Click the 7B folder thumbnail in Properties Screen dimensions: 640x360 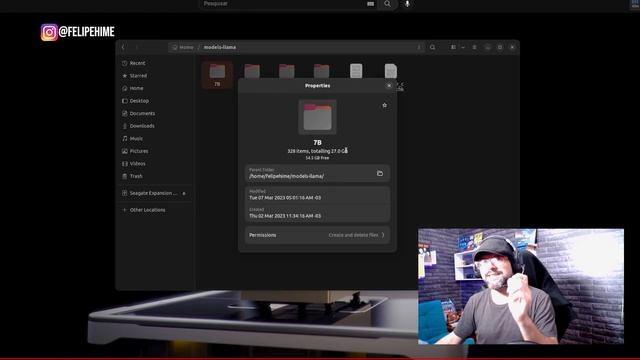(x=317, y=117)
